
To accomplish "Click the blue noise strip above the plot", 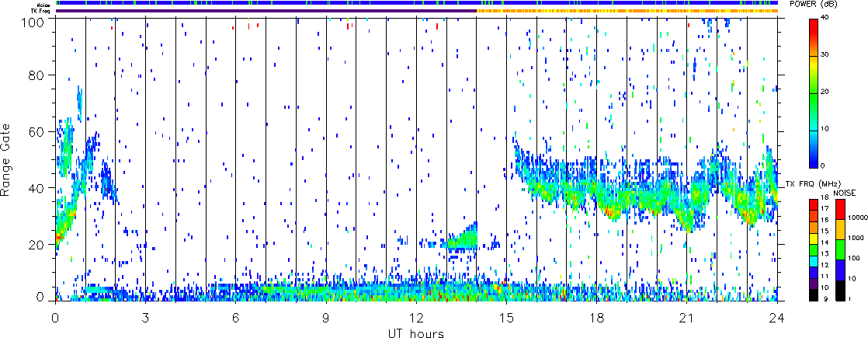I will pyautogui.click(x=416, y=3).
